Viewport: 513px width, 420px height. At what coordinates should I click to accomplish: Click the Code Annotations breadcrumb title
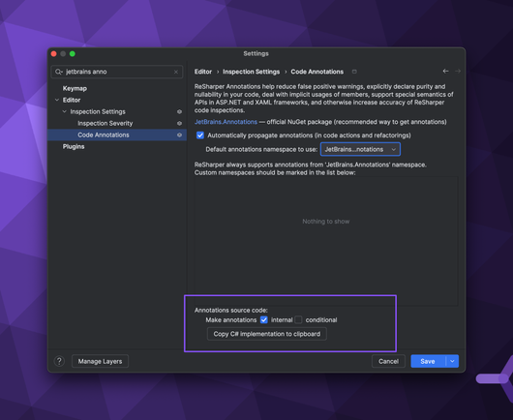click(x=317, y=72)
